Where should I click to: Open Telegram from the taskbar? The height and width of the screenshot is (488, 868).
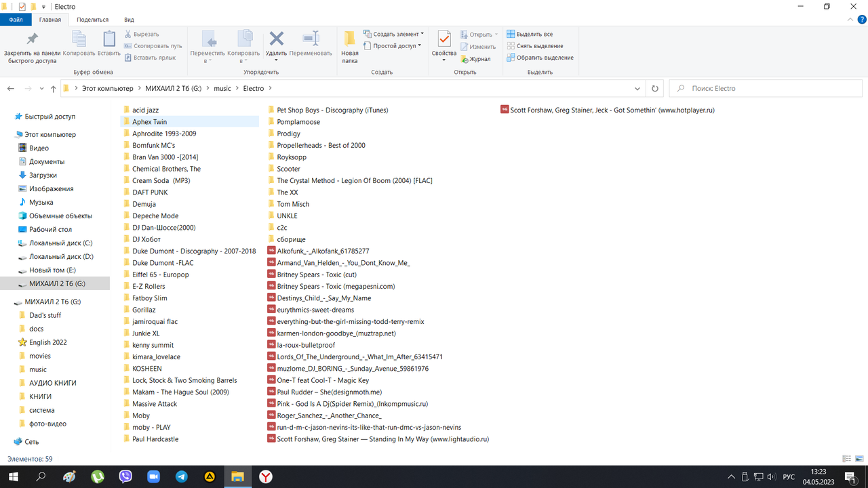(x=182, y=476)
